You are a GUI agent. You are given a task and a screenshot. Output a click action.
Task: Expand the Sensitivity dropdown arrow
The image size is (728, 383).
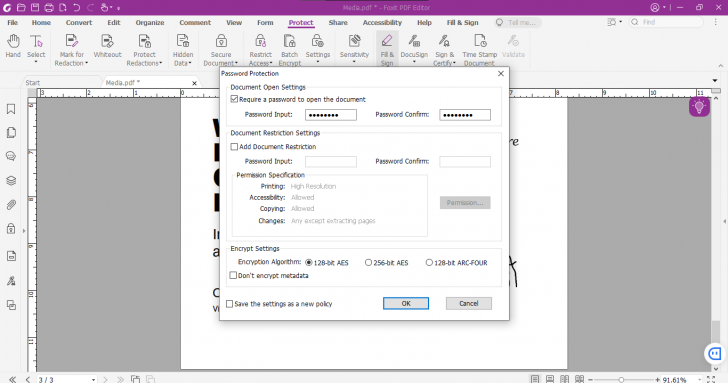point(354,62)
